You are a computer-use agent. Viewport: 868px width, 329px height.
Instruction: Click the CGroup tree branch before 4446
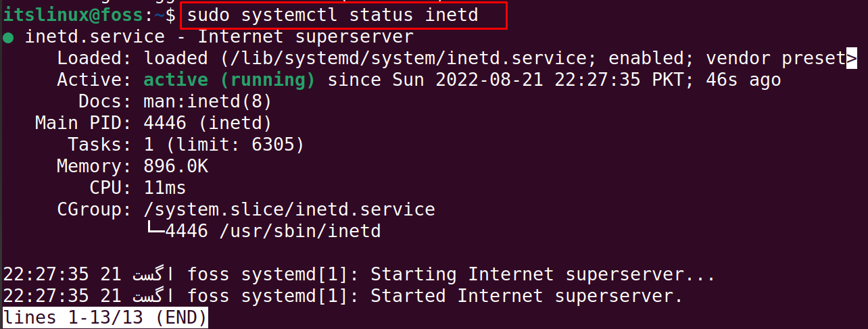(155, 232)
